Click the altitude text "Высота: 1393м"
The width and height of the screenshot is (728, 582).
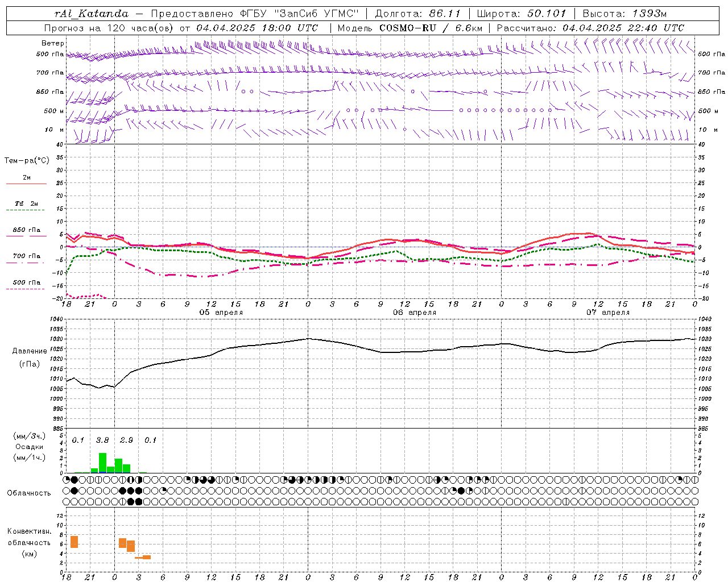pyautogui.click(x=624, y=14)
